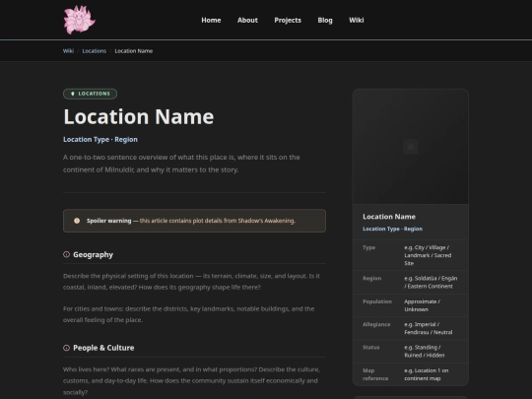Viewport: 532px width, 399px height.
Task: Click 'e.g. City / Village / Landmark' value
Action: point(428,255)
